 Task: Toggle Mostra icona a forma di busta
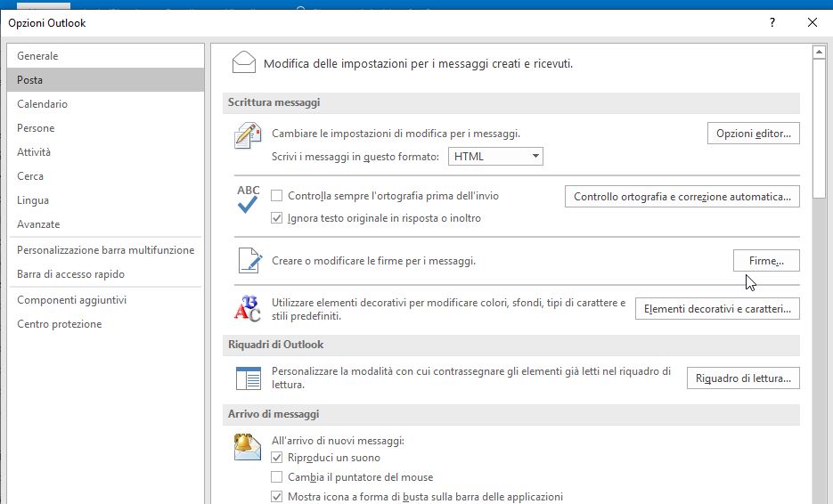coord(277,497)
